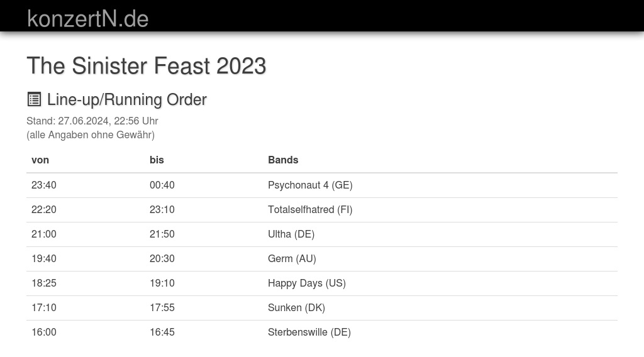Click the 20:30 end time cell
The width and height of the screenshot is (644, 357).
point(162,258)
